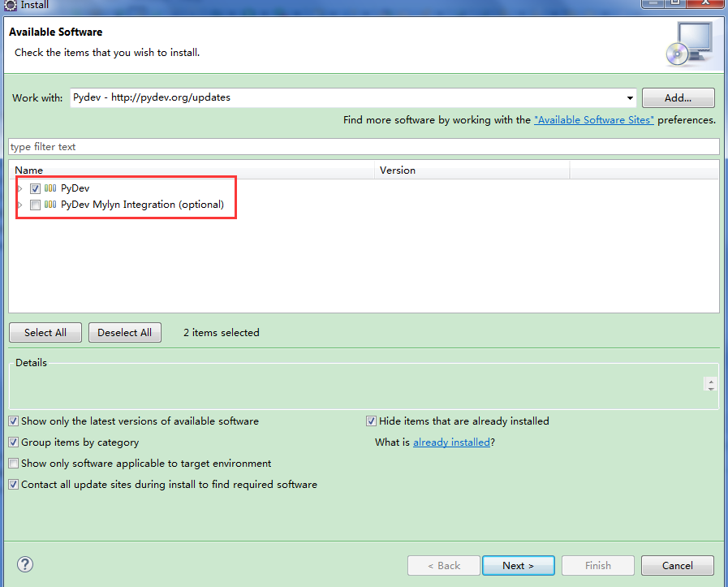This screenshot has height=587, width=728.
Task: Click the '2 items selected' status text
Action: (222, 333)
